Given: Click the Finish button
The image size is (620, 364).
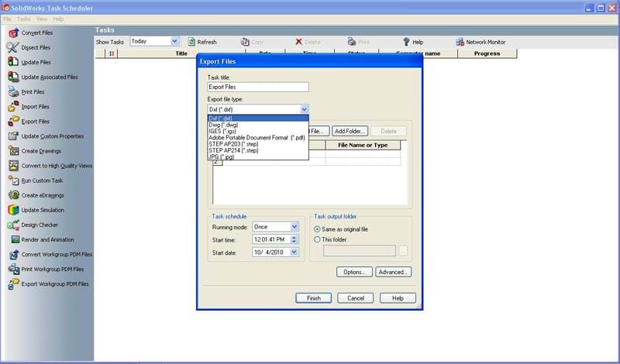Looking at the screenshot, I should (313, 298).
